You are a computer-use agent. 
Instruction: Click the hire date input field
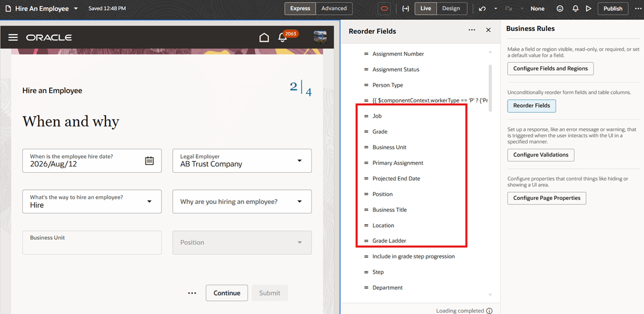pyautogui.click(x=92, y=161)
